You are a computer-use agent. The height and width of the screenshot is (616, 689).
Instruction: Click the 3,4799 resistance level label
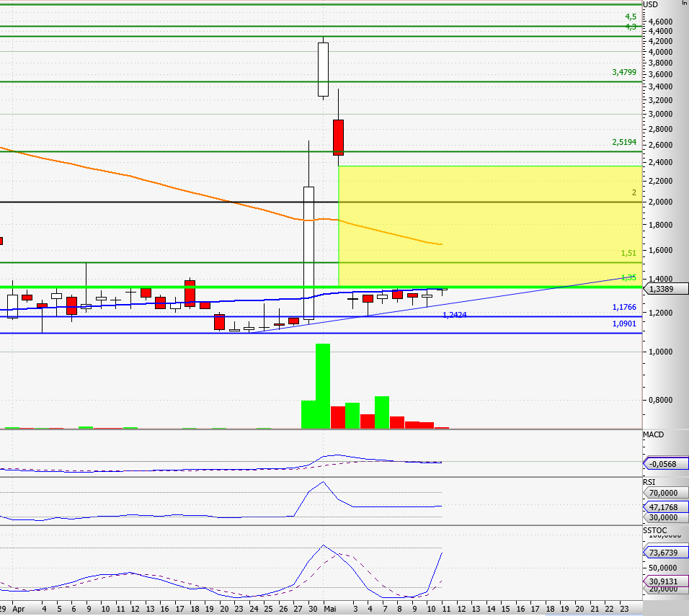623,72
